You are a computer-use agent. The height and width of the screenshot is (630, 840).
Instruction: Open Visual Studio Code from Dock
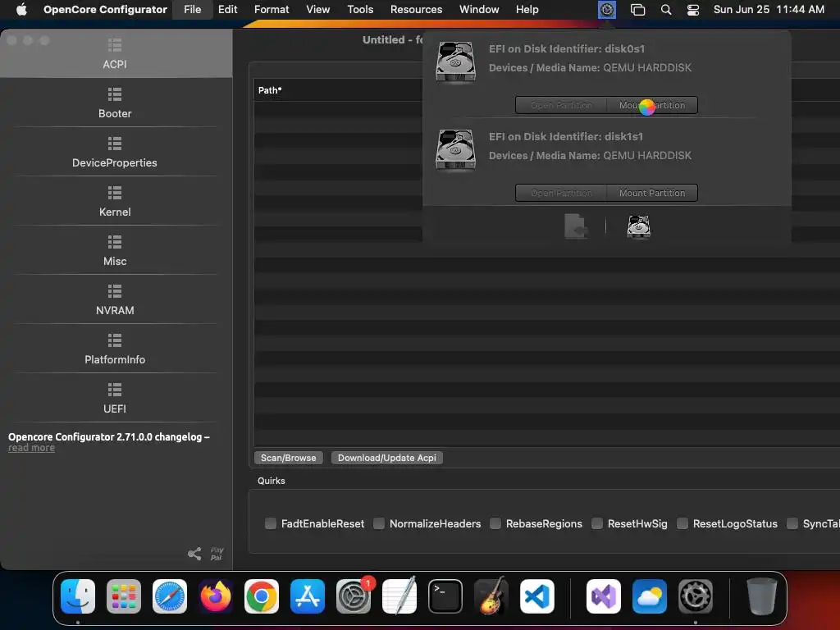coord(536,596)
